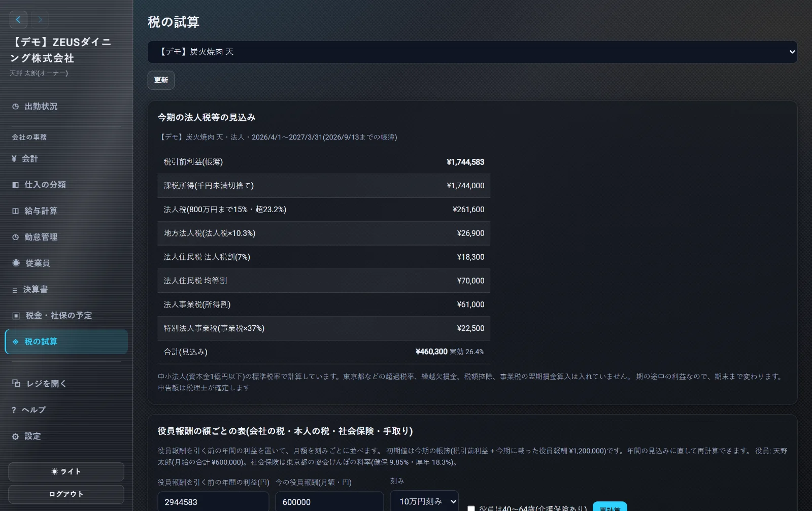Go to 税金・社保の予定

pos(66,316)
